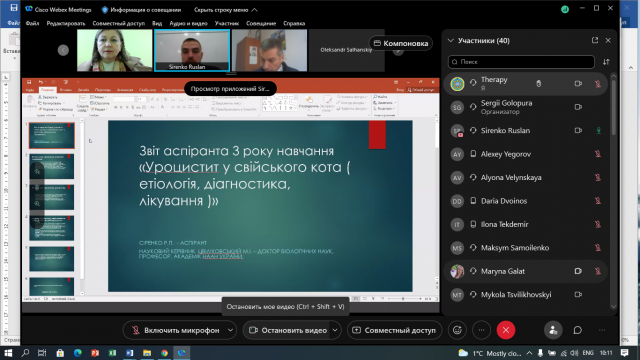Expand microphone options dropdown arrow
This screenshot has height=360, width=640.
230,330
